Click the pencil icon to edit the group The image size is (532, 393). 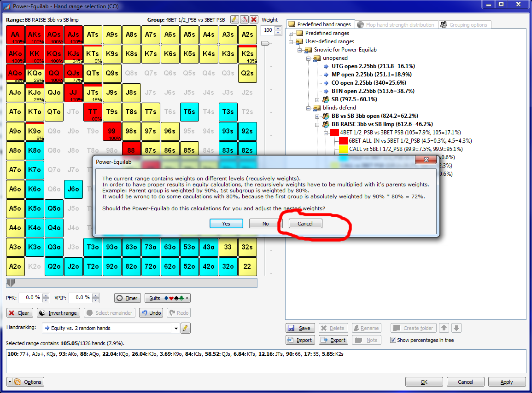(234, 20)
